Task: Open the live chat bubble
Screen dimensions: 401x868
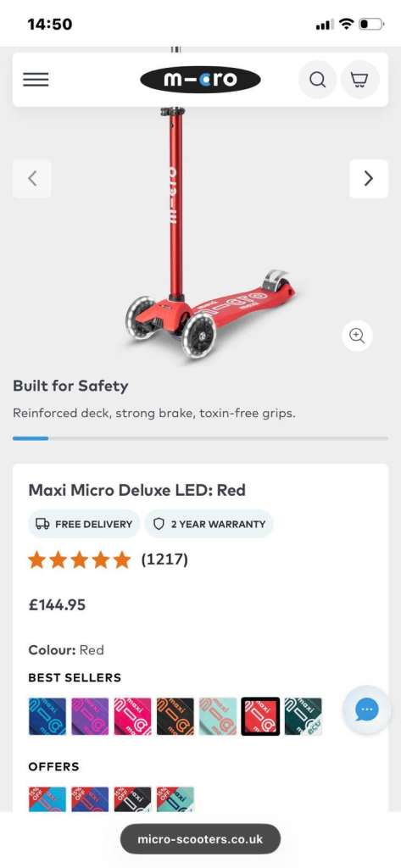Action: (366, 709)
